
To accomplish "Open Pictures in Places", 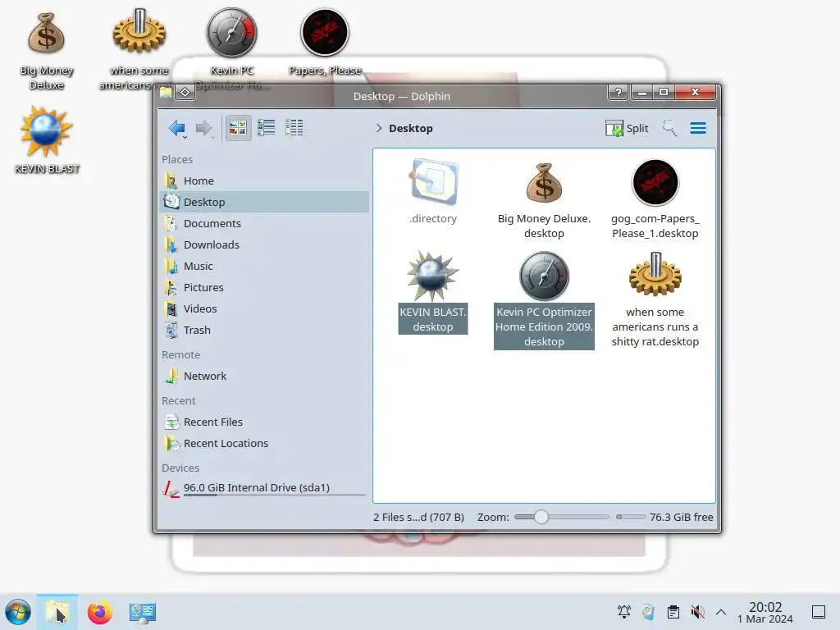I will click(x=265, y=288).
